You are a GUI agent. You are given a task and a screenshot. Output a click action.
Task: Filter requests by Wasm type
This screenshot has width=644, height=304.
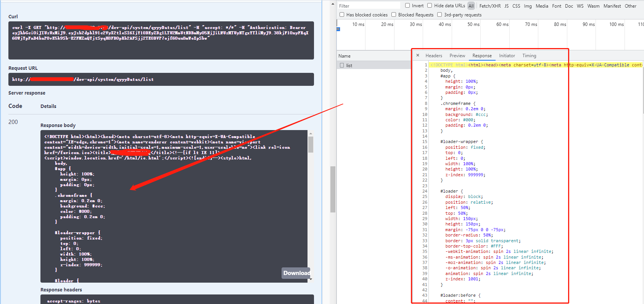point(593,6)
